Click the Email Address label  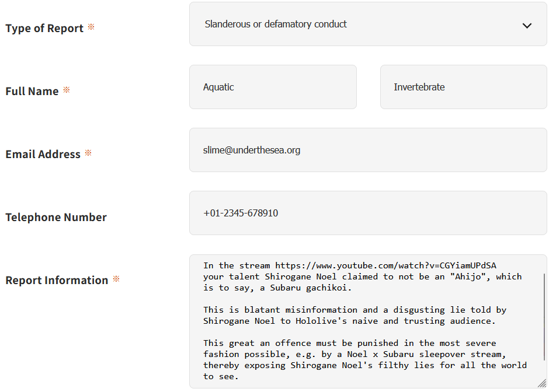(x=43, y=154)
